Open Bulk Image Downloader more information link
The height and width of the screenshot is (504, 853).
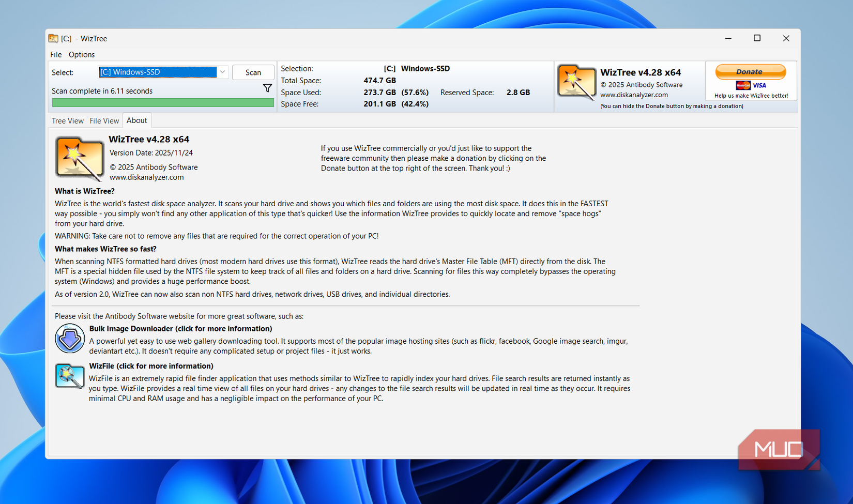[180, 329]
